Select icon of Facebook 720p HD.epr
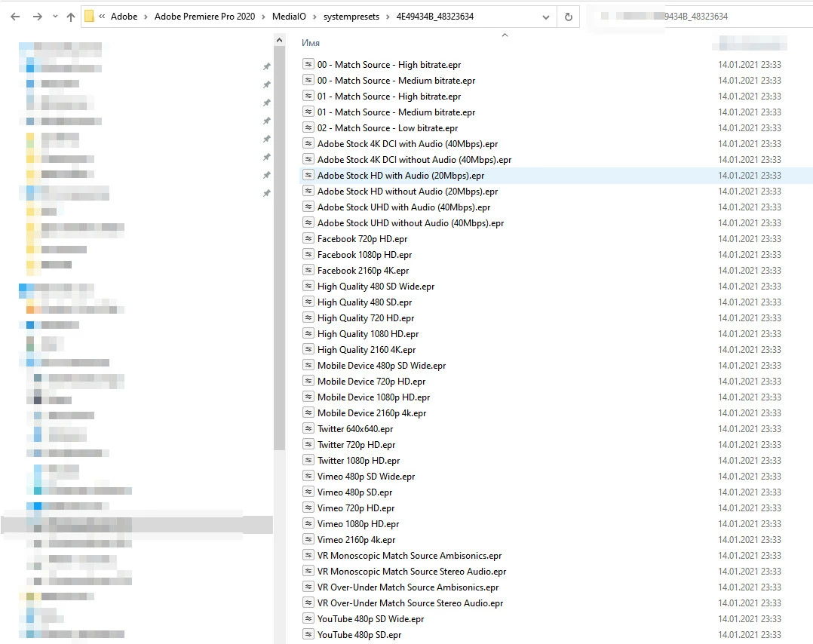This screenshot has width=813, height=644. [308, 238]
